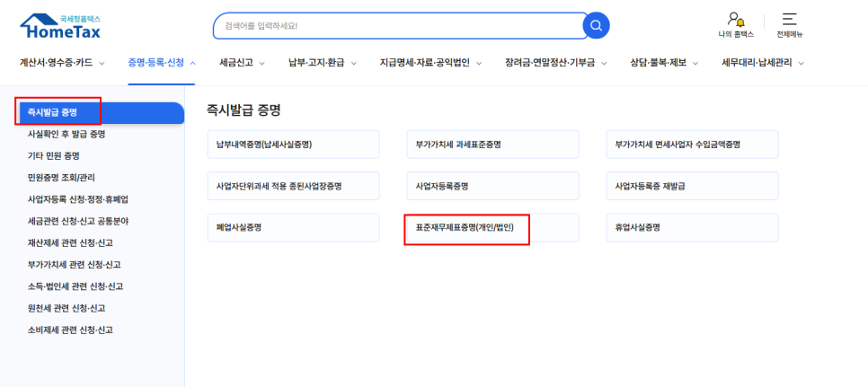Viewport: 868px width, 387px height.
Task: Open the 상담·불복·제보 menu
Action: coord(664,63)
